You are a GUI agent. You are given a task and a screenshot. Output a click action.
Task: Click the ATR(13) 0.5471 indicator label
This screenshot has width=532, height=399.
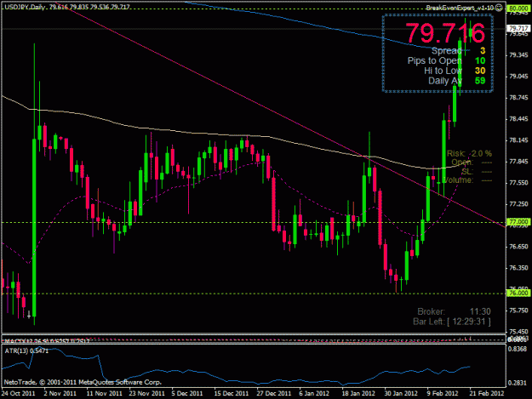tap(26, 351)
